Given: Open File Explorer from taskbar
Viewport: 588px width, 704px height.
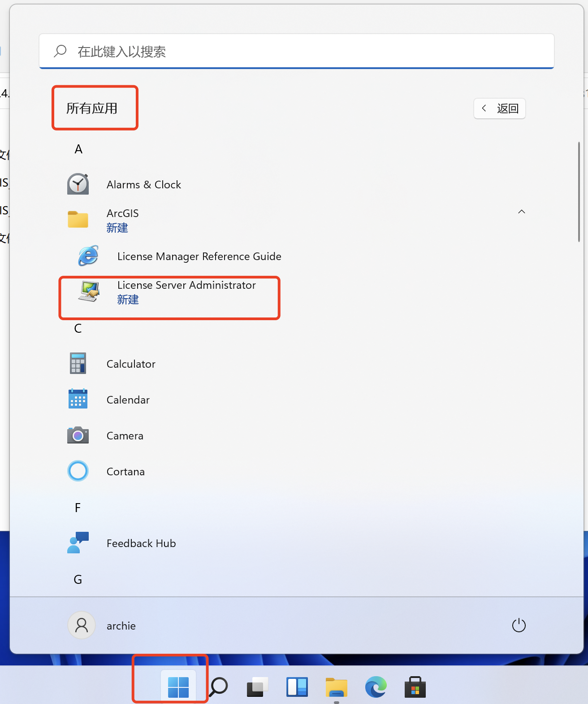Looking at the screenshot, I should point(337,687).
